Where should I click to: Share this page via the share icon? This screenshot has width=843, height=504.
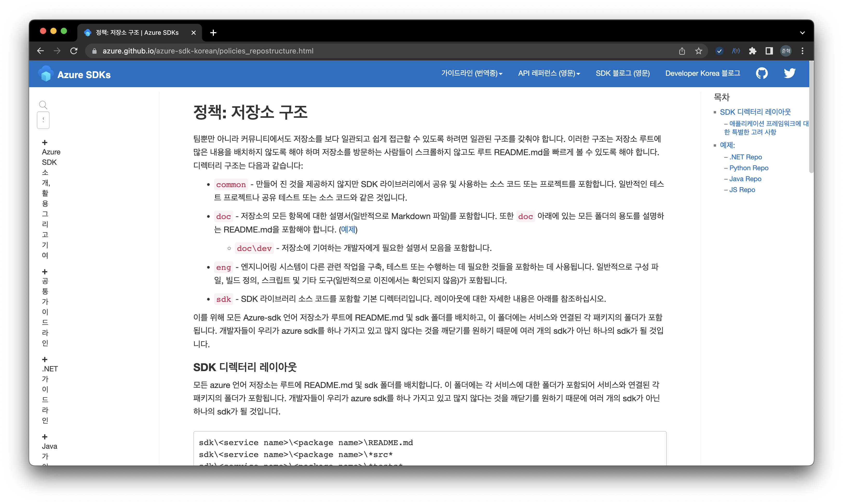[x=682, y=51]
